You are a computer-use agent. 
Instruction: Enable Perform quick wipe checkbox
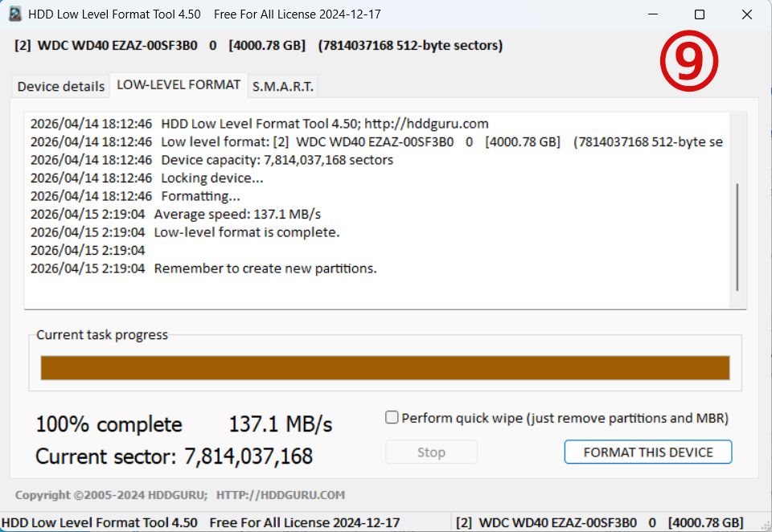[x=392, y=417]
